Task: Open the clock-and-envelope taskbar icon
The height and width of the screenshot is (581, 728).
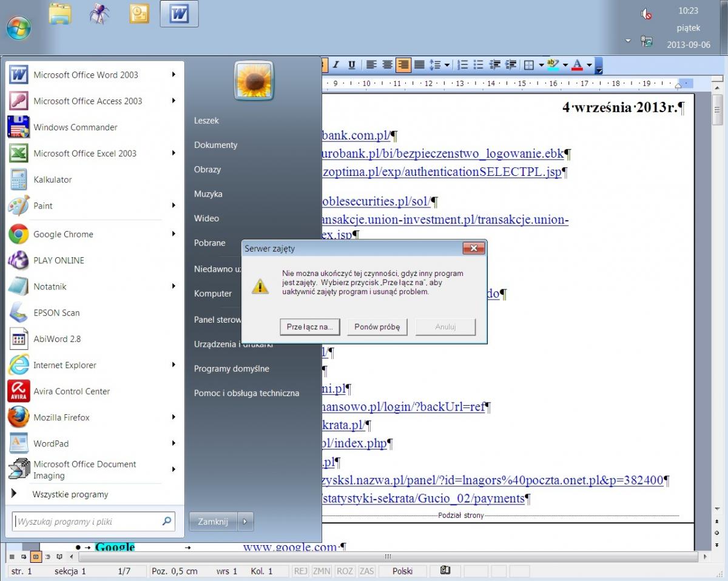Action: click(140, 13)
